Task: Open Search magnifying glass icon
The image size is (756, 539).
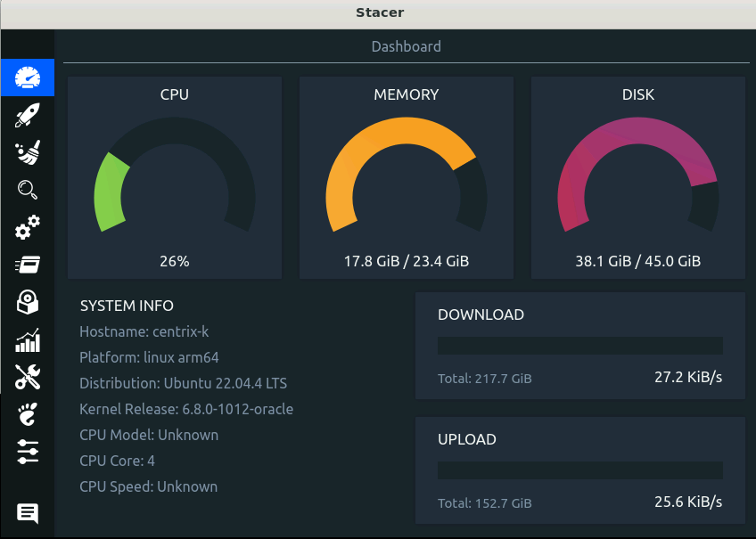Action: pos(28,190)
